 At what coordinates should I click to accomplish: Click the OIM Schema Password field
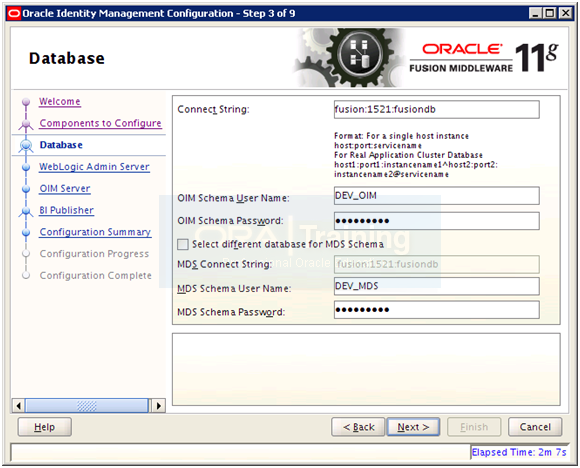pyautogui.click(x=436, y=221)
